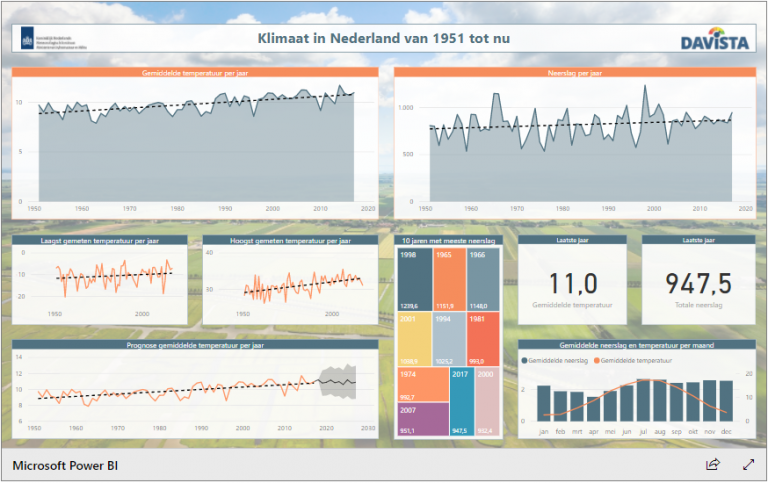Select the purple 2007 treemap tile
Image resolution: width=768 pixels, height=483 pixels.
(x=423, y=419)
